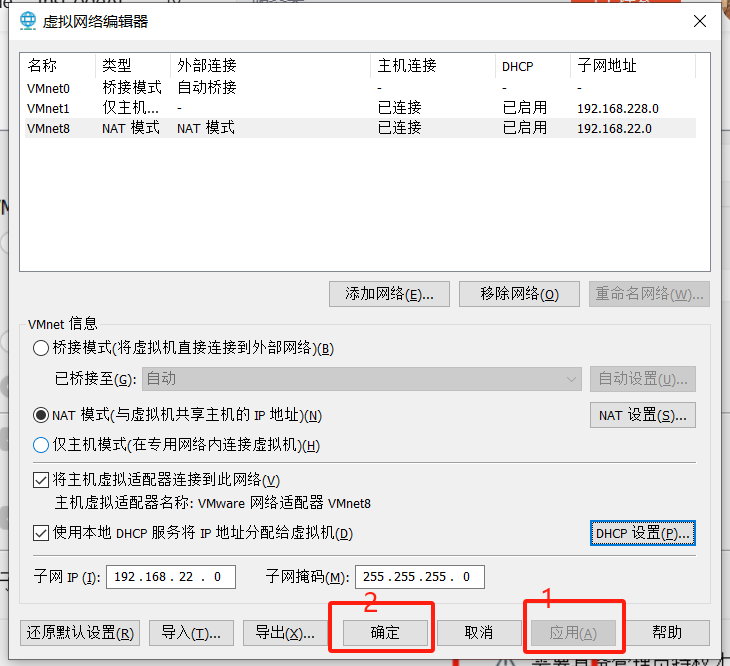730x666 pixels.
Task: Click 已连接 host cell of VMnet8
Action: (399, 128)
